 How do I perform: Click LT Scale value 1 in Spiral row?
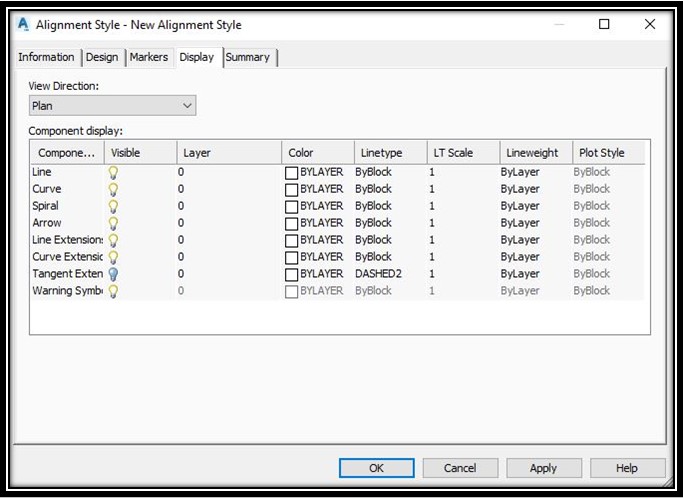point(432,206)
